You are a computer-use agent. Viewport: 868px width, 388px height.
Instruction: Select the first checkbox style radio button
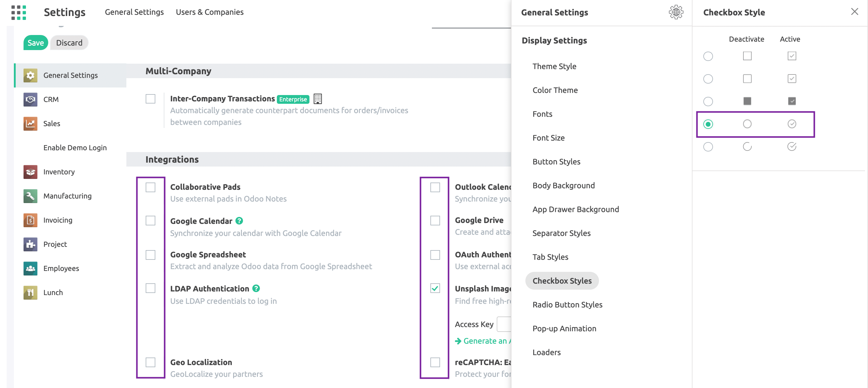click(x=708, y=56)
